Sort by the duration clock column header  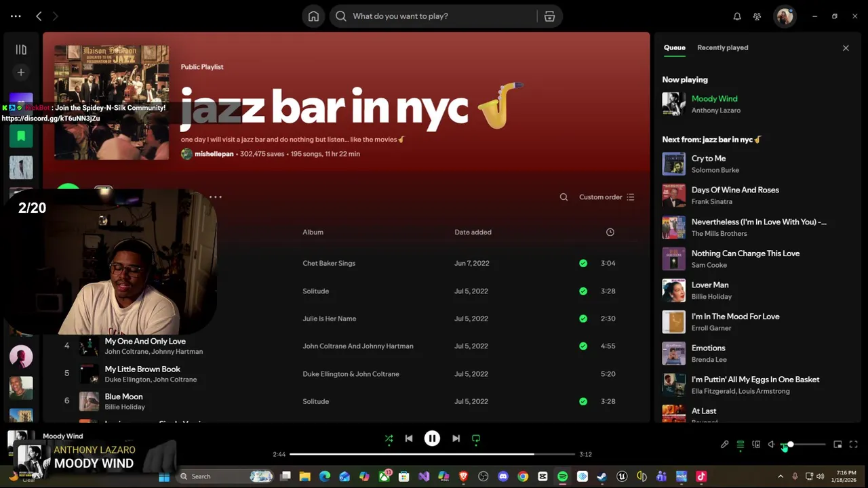(x=610, y=232)
